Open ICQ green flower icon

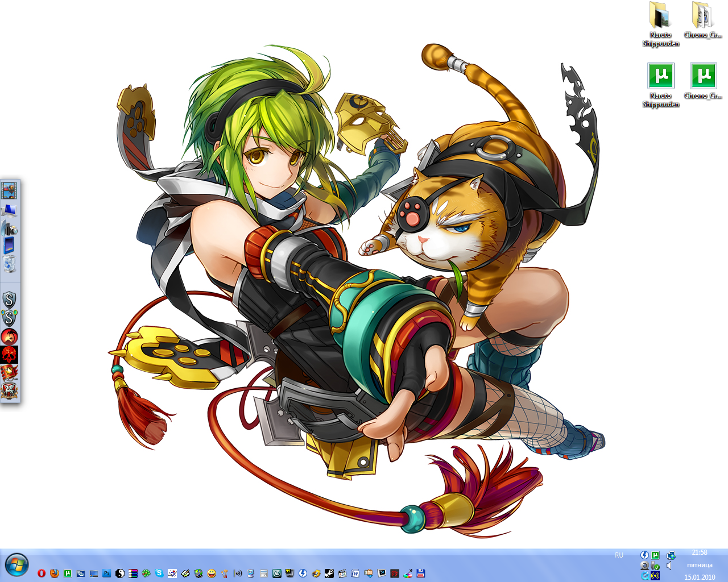pos(146,573)
